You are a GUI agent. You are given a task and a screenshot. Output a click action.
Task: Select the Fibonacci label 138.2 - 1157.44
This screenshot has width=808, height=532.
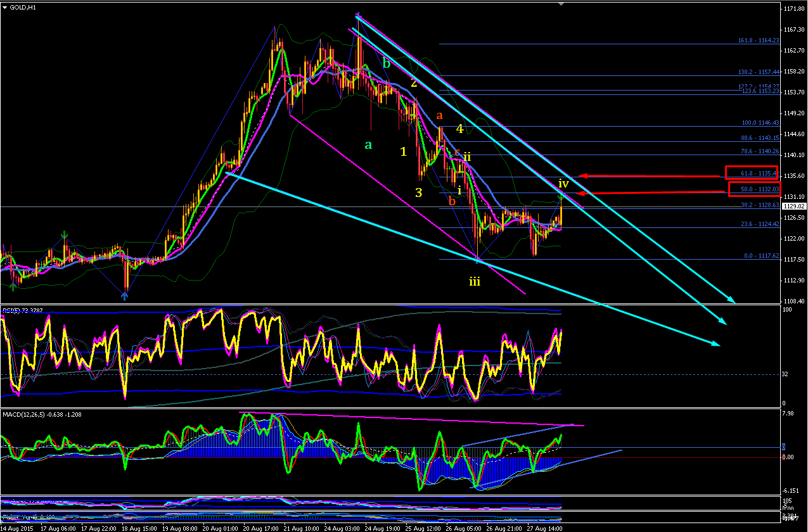[x=759, y=72]
